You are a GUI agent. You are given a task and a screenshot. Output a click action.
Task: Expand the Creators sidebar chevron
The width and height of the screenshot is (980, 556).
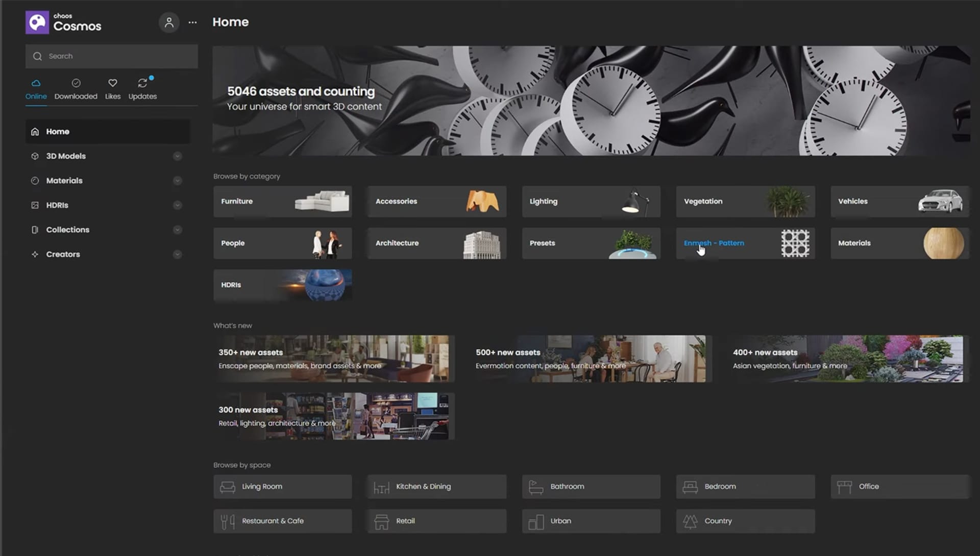[177, 254]
